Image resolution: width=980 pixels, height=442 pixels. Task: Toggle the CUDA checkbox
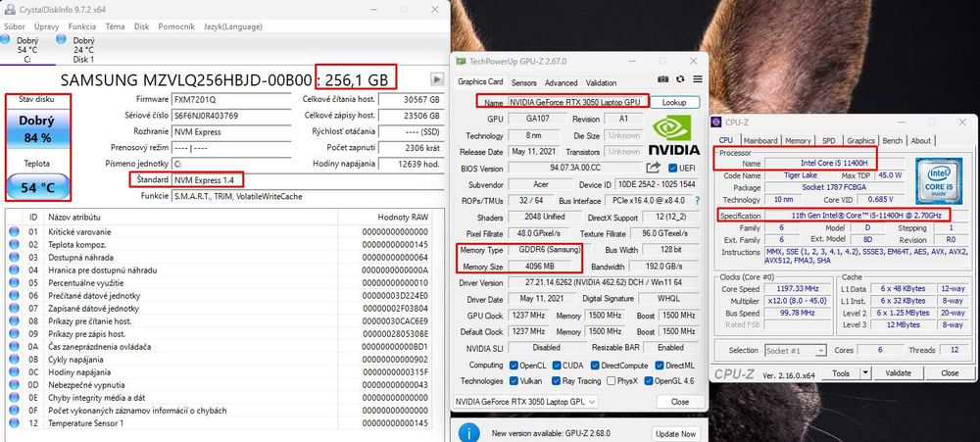pos(558,366)
